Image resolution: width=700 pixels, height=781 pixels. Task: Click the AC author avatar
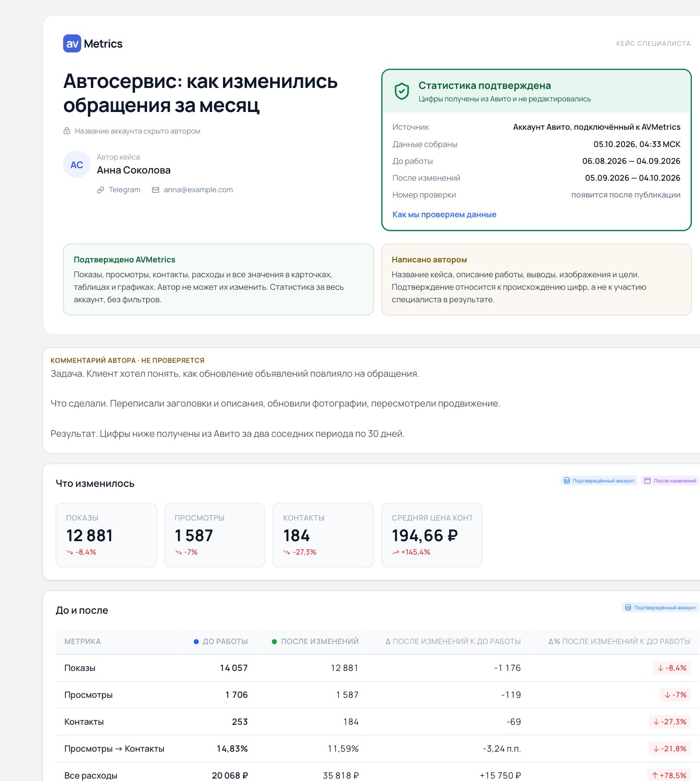[x=77, y=165]
